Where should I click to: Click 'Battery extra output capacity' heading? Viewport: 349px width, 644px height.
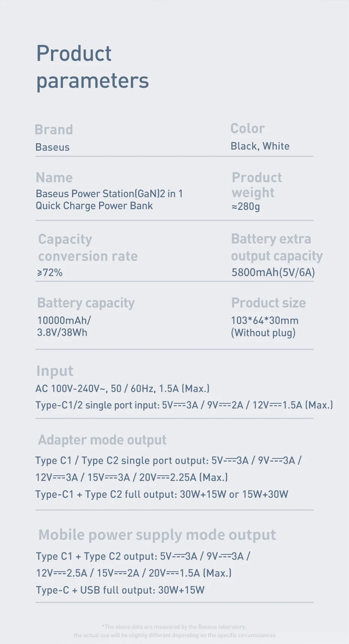(x=277, y=247)
